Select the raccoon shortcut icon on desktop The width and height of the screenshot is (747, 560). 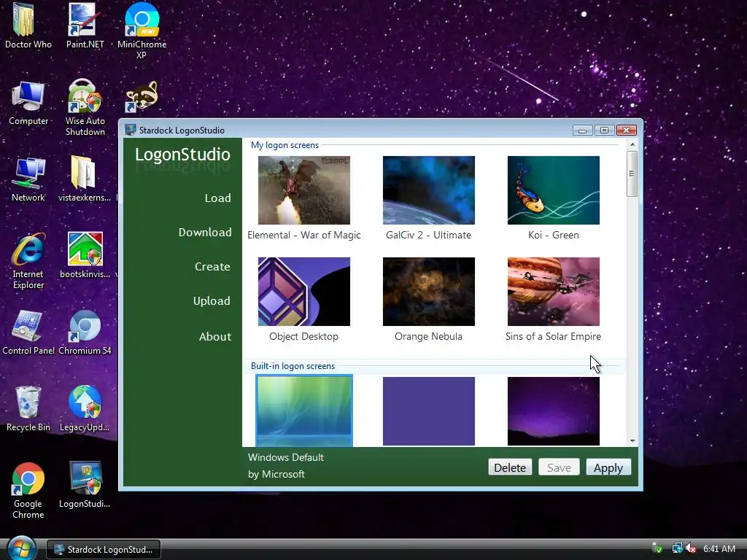pyautogui.click(x=142, y=97)
